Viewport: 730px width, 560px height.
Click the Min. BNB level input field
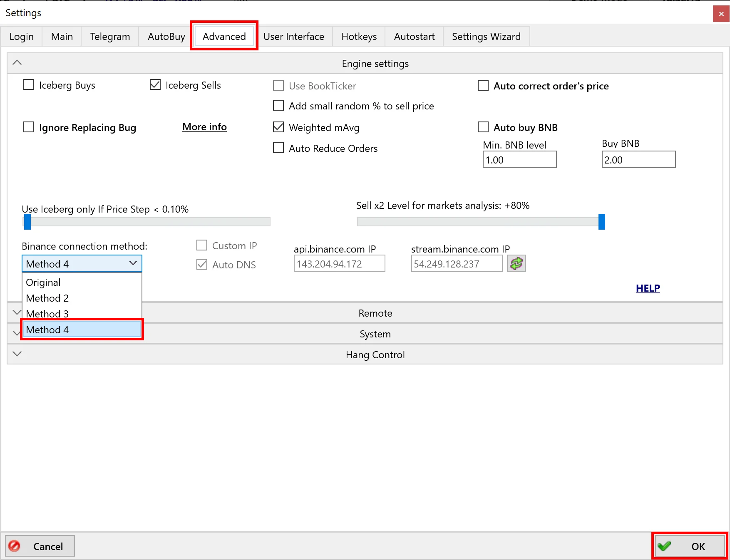tap(519, 160)
